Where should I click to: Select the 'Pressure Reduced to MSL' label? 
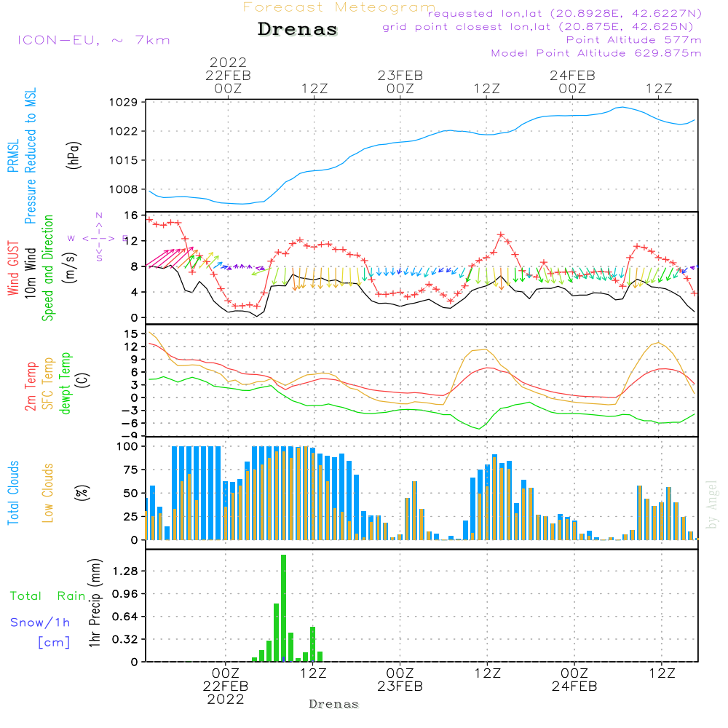pyautogui.click(x=30, y=156)
